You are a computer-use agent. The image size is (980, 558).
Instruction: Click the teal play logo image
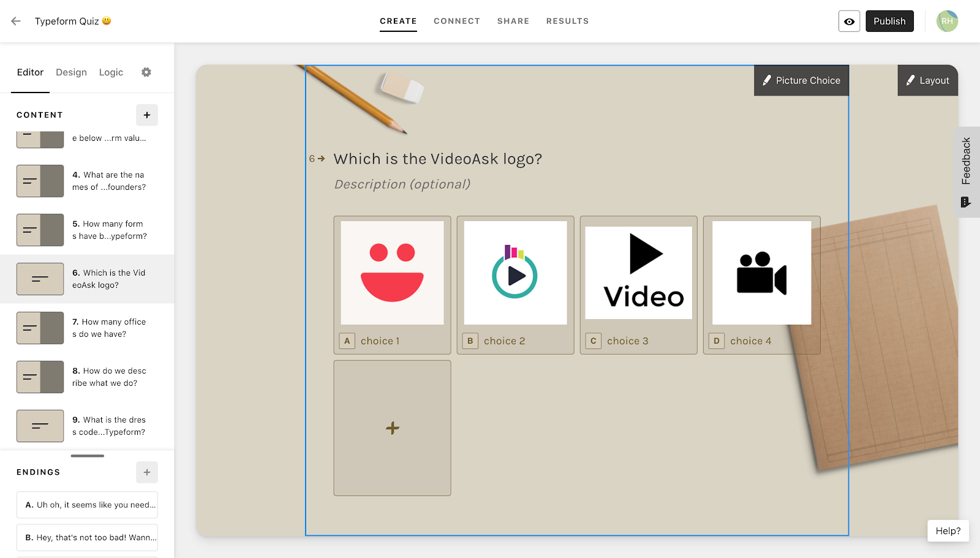(x=516, y=273)
